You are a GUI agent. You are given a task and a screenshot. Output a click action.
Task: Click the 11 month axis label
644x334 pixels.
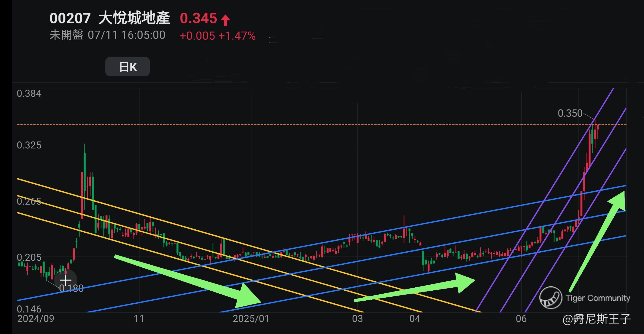click(x=139, y=319)
